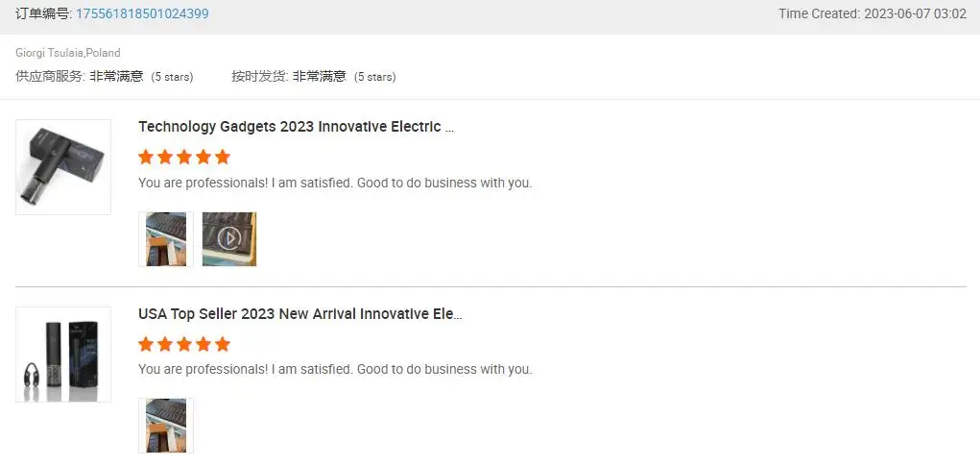Click reviewer name Giorgi Tsulaia, Poland
Image resolution: width=980 pixels, height=466 pixels.
67,53
